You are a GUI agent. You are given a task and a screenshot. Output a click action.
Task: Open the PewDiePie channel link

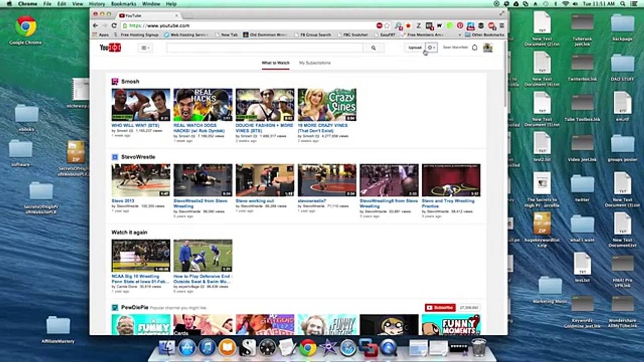click(x=135, y=307)
